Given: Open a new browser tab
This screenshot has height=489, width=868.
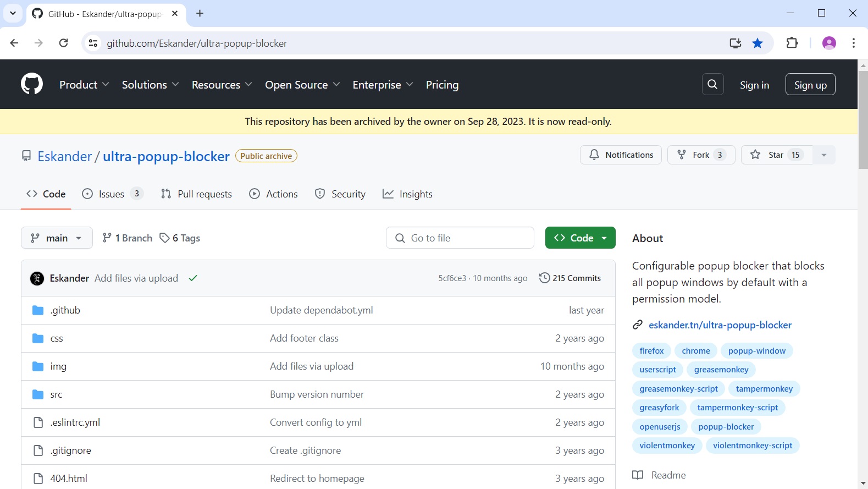Looking at the screenshot, I should point(200,13).
